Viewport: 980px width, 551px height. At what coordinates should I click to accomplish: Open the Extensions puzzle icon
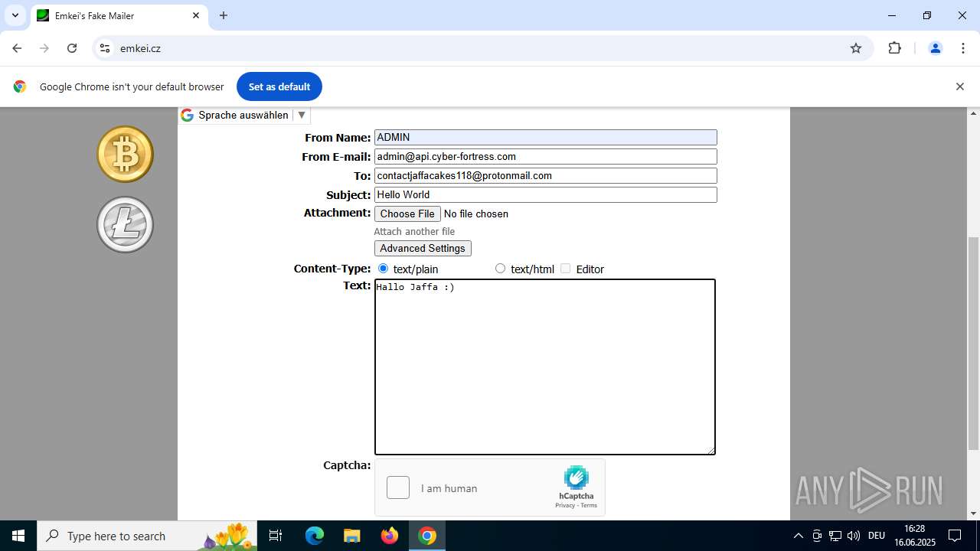click(x=894, y=48)
